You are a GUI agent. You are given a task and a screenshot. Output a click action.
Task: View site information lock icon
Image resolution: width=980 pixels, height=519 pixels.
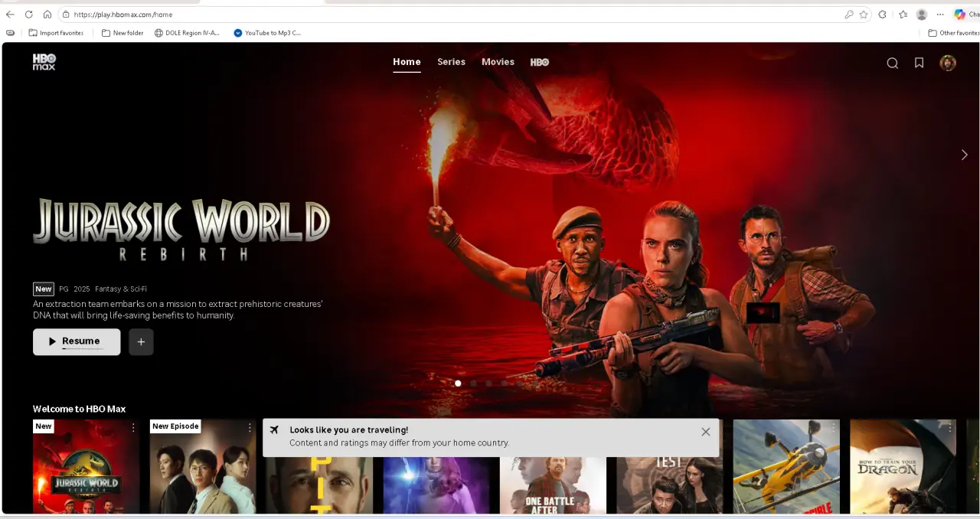66,15
